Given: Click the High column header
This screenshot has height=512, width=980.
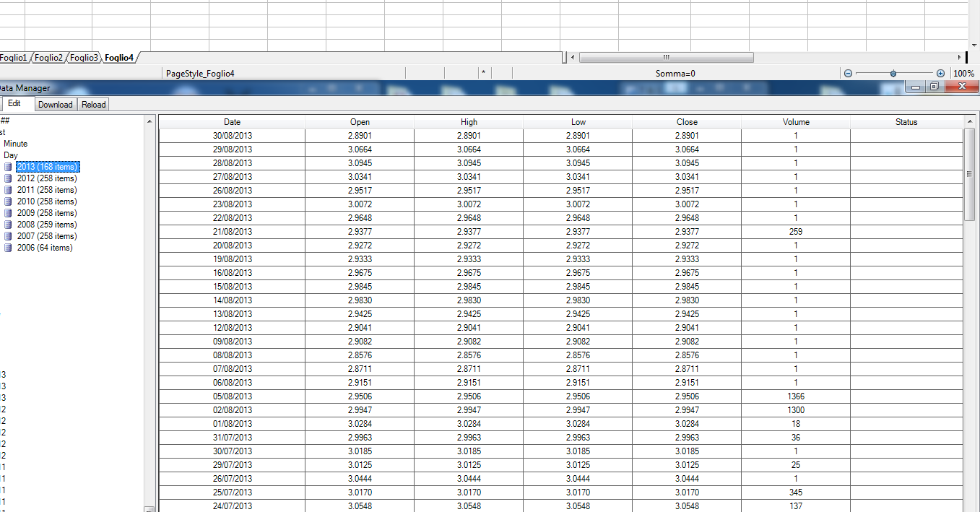Looking at the screenshot, I should tap(469, 122).
